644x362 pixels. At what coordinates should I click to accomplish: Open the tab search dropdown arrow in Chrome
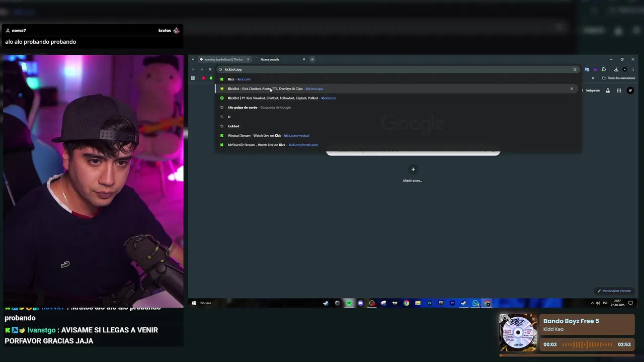192,59
